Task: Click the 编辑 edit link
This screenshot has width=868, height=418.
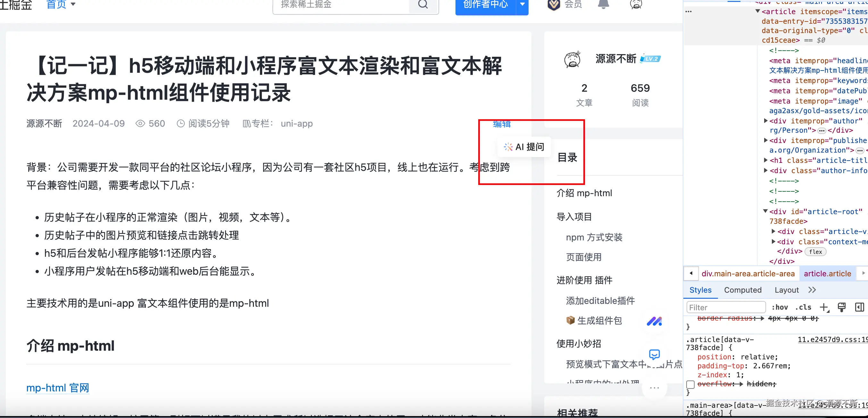Action: coord(502,124)
